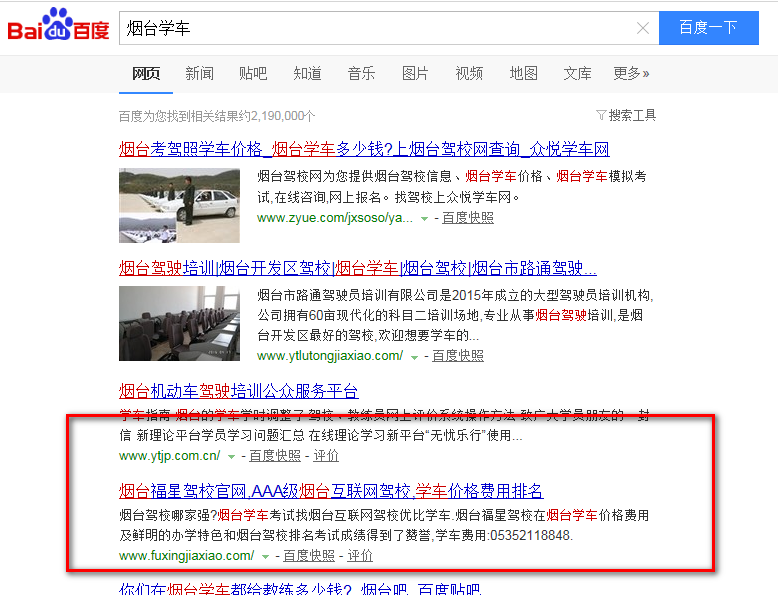Open 搜索工具 filter options
Screen dimensions: 778x595
(626, 115)
